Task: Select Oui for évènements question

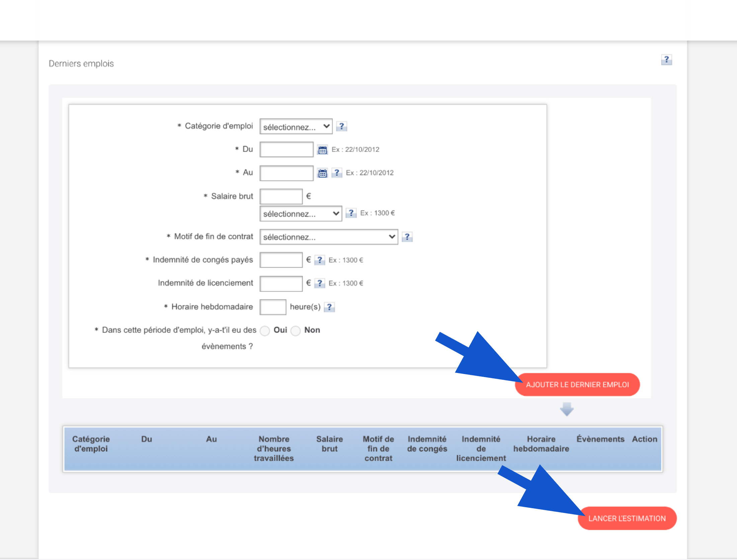Action: coord(265,331)
